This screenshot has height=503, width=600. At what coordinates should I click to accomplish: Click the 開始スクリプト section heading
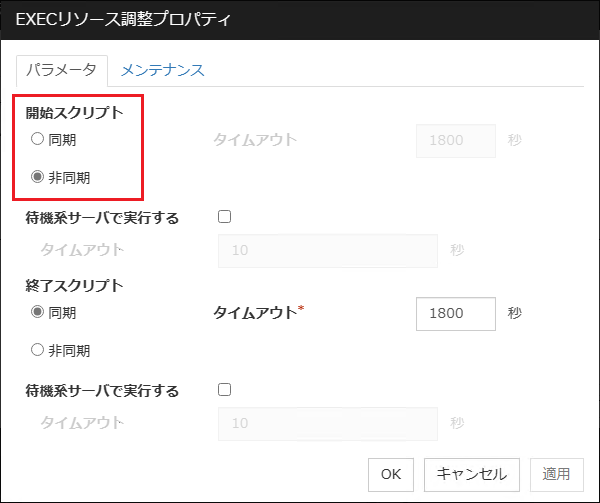74,112
